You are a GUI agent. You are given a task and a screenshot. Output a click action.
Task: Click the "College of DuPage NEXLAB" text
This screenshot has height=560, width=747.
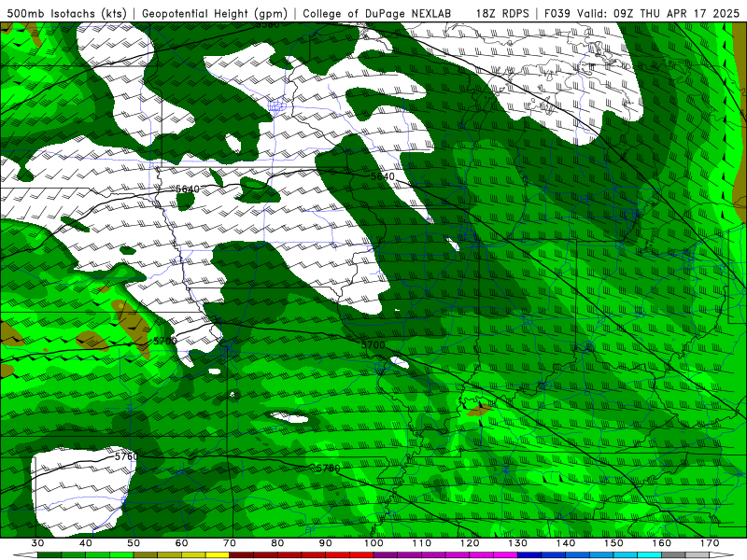click(x=377, y=13)
